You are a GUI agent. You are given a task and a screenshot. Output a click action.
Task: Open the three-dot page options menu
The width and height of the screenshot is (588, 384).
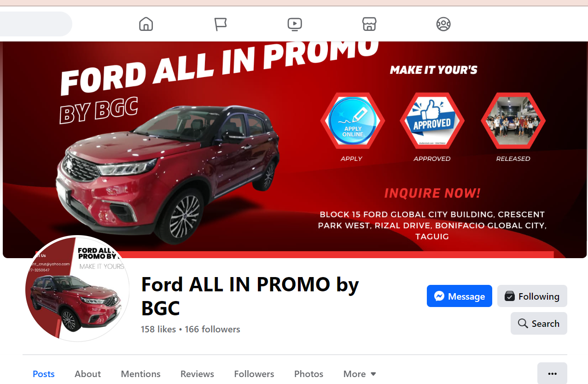(553, 374)
